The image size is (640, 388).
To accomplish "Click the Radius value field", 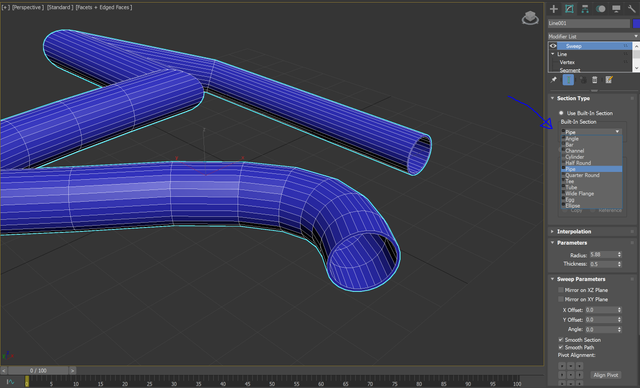I will coord(603,255).
